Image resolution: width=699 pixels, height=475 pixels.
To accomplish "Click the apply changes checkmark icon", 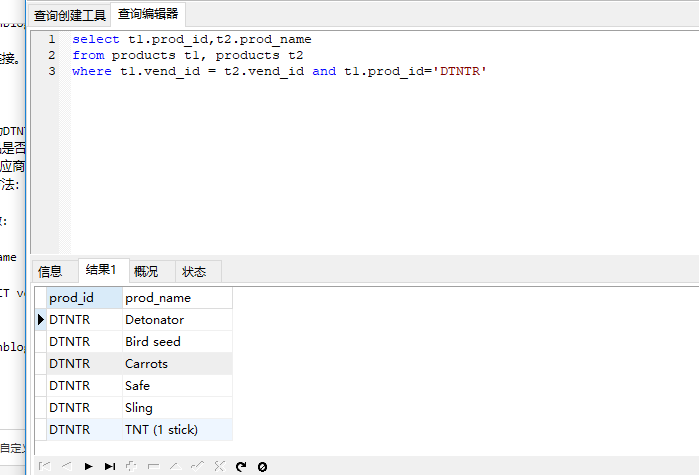I will click(197, 466).
